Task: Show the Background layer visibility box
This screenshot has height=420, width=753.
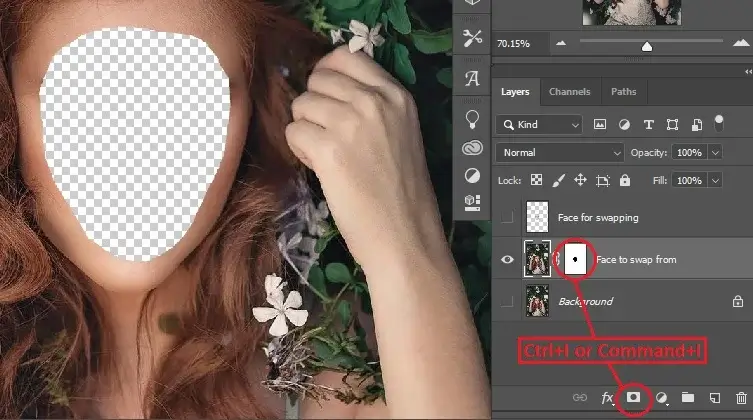Action: (507, 301)
